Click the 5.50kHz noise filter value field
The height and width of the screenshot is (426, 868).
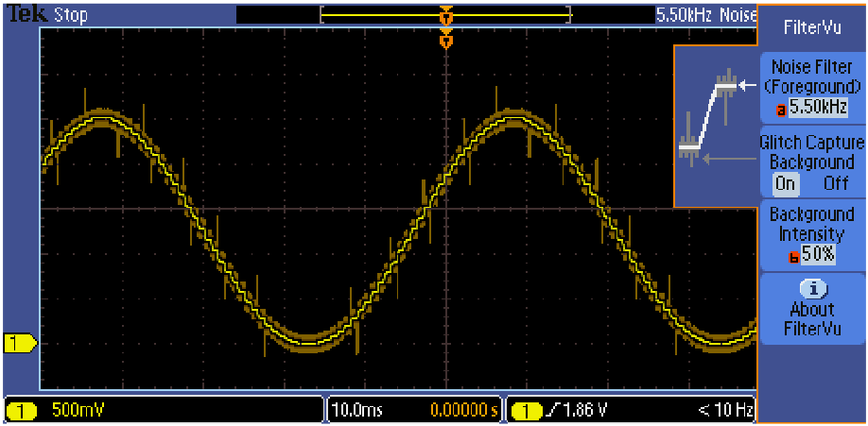(x=818, y=108)
